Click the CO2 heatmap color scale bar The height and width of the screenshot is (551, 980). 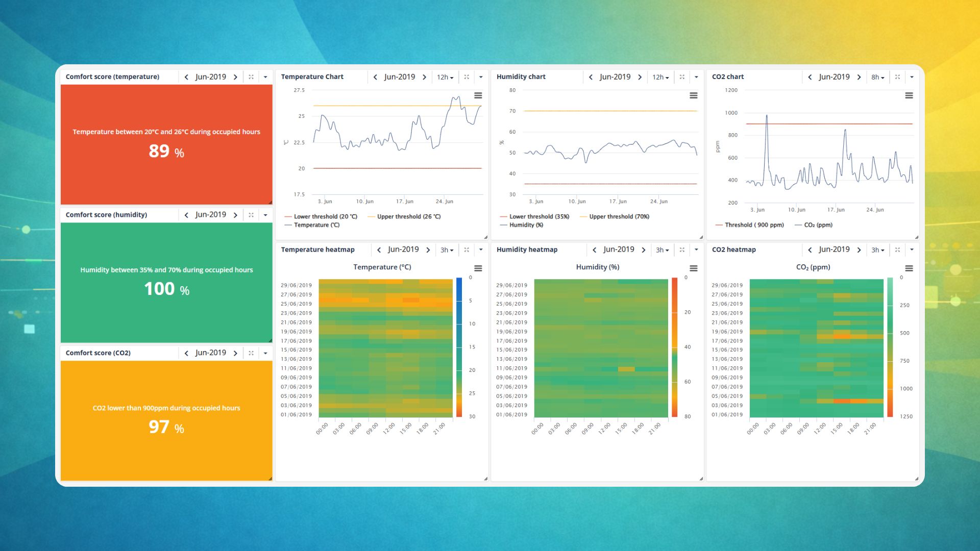click(x=890, y=347)
